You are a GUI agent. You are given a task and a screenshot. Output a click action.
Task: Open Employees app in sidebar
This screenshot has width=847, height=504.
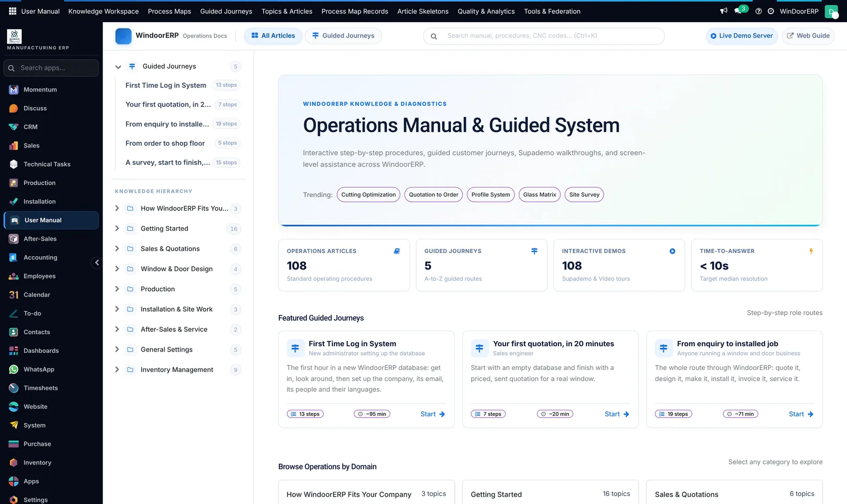pyautogui.click(x=51, y=276)
